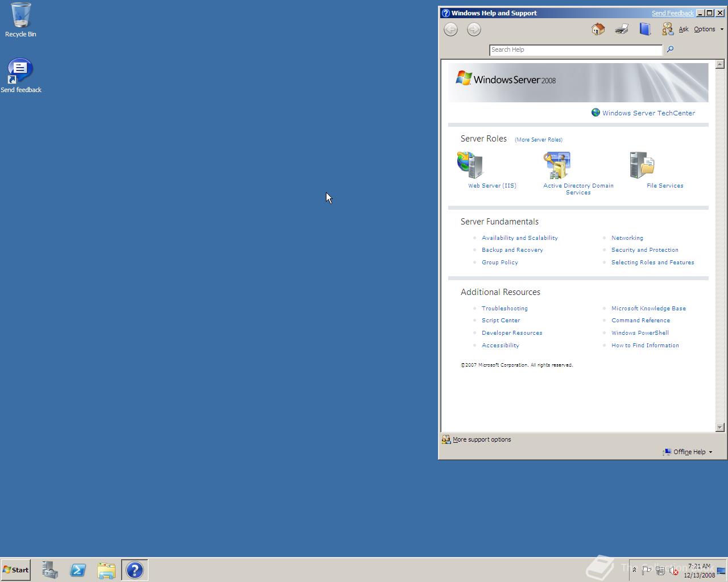Viewport: 728px width, 582px height.
Task: Open the Microsoft Knowledge Base link
Action: click(648, 309)
